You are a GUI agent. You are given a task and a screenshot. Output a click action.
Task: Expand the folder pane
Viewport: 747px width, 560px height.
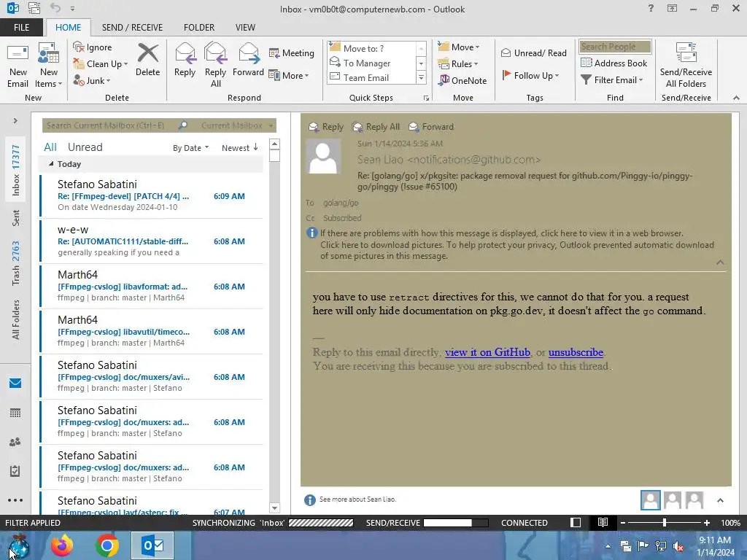pos(15,121)
